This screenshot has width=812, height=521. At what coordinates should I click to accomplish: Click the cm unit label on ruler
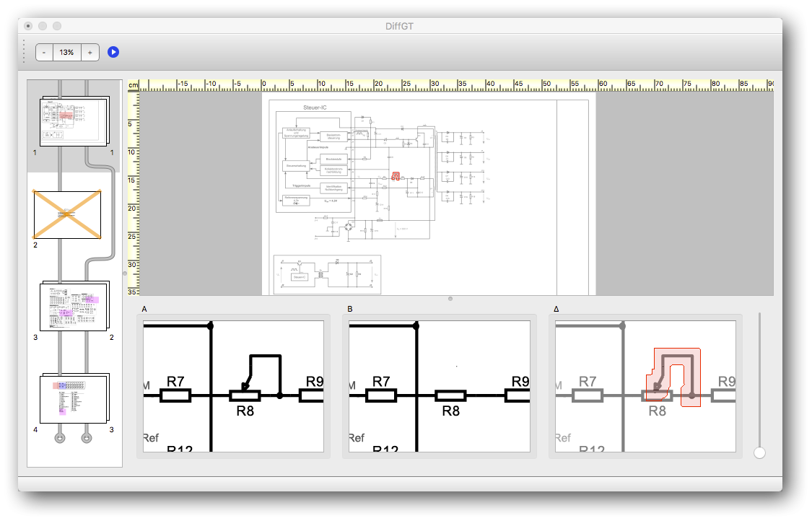click(x=134, y=85)
